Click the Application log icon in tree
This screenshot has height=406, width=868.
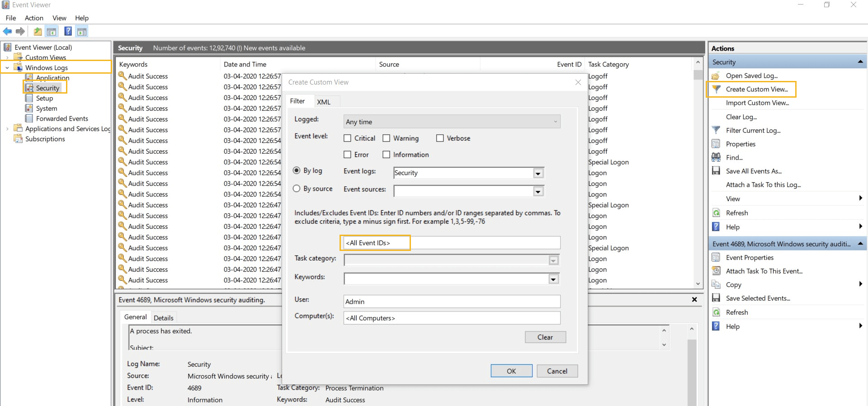click(29, 78)
